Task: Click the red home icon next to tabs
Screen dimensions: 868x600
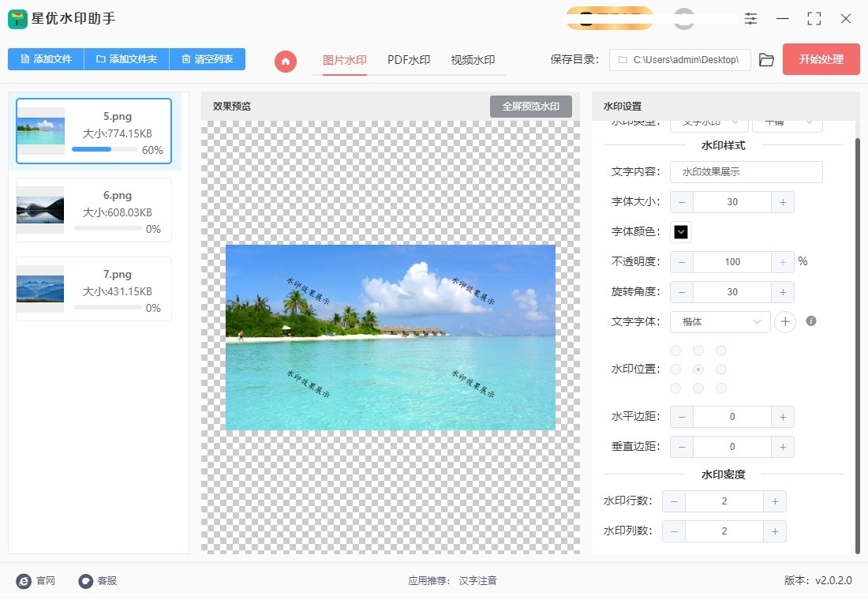Action: (x=285, y=60)
